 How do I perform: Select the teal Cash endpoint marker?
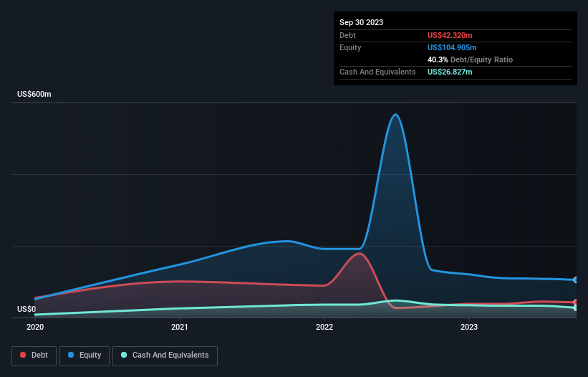(x=576, y=307)
